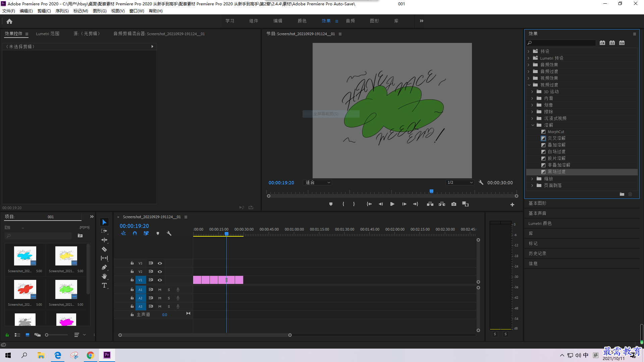The height and width of the screenshot is (362, 644).
Task: Select the Track Select Forward tool
Action: tap(104, 231)
